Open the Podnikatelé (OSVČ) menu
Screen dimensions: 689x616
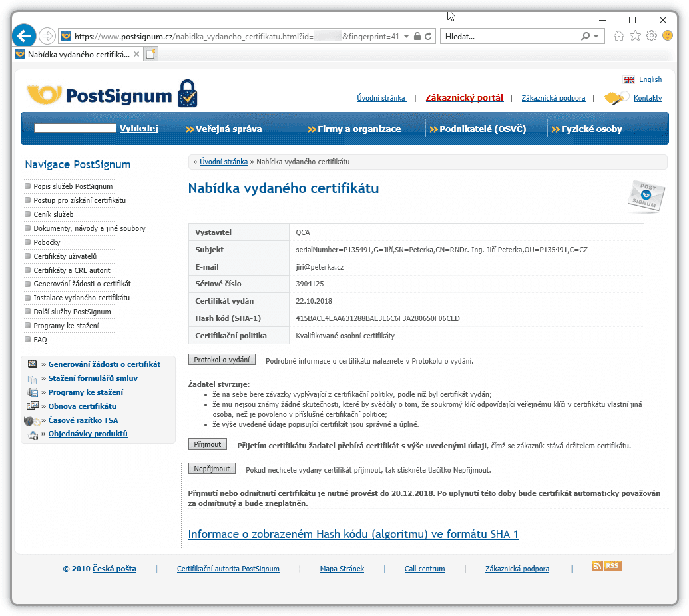483,129
